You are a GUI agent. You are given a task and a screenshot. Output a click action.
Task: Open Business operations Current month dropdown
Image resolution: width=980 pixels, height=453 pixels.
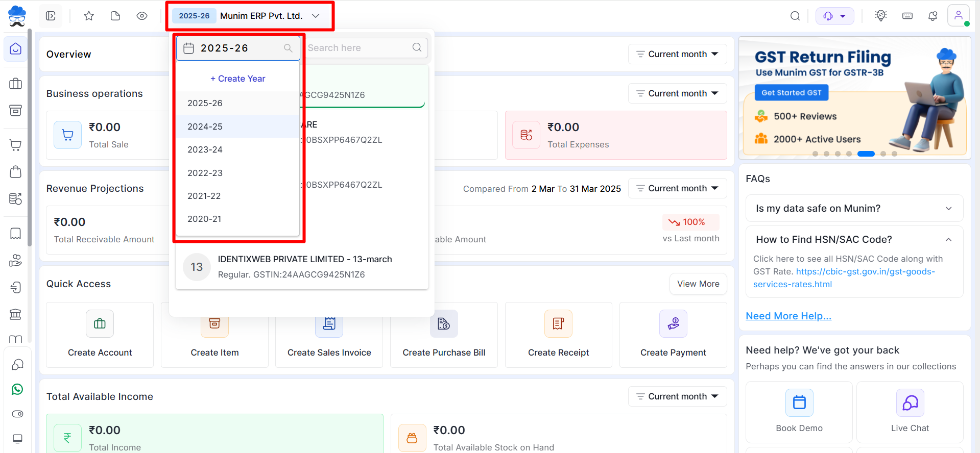click(677, 93)
